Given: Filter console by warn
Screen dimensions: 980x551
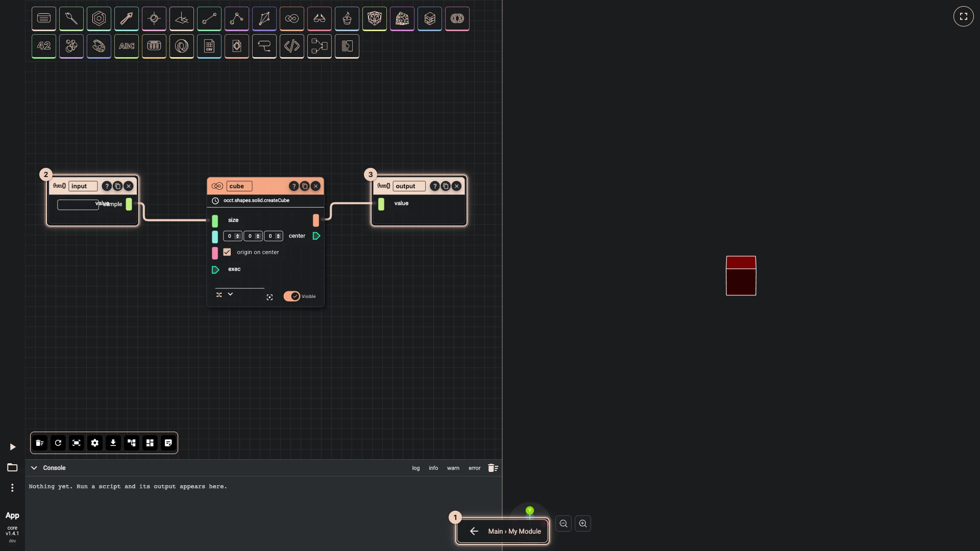Looking at the screenshot, I should point(453,468).
